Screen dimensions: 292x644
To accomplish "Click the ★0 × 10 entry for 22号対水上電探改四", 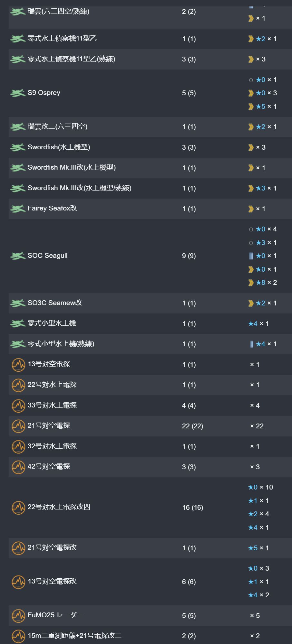I will 261,487.
